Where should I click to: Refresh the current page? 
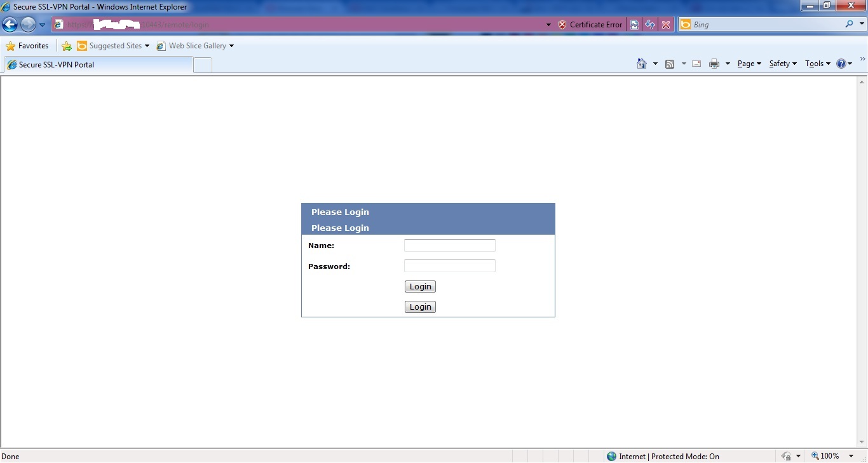[x=649, y=24]
